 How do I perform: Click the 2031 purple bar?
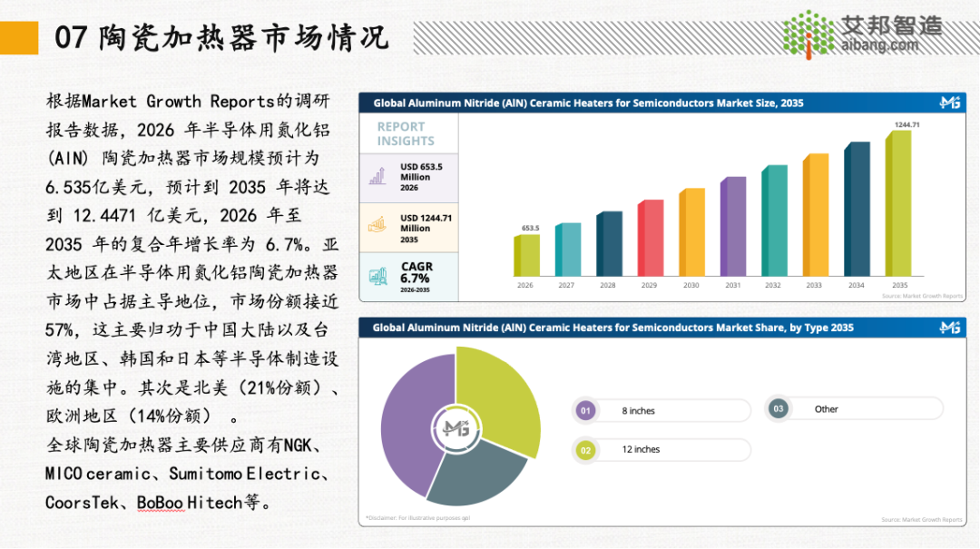click(x=733, y=226)
